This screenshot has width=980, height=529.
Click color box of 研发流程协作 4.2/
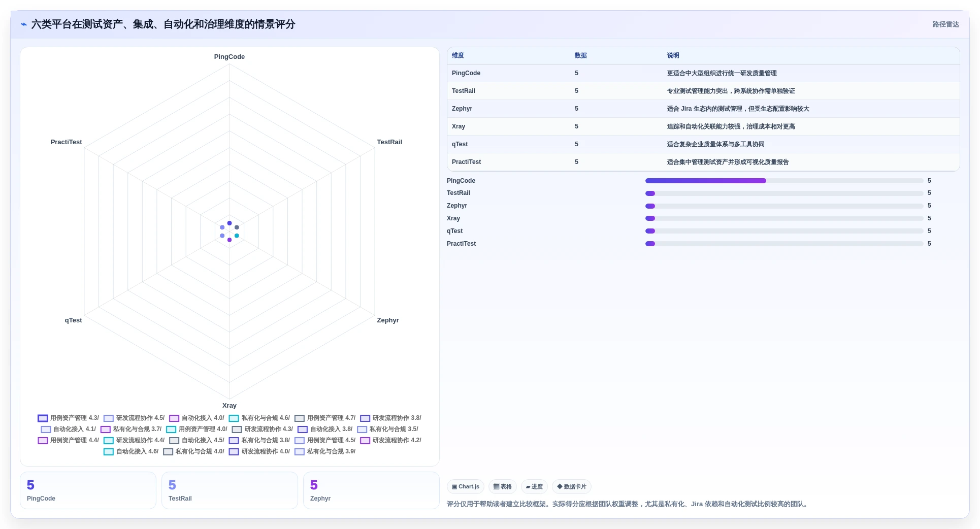click(365, 441)
